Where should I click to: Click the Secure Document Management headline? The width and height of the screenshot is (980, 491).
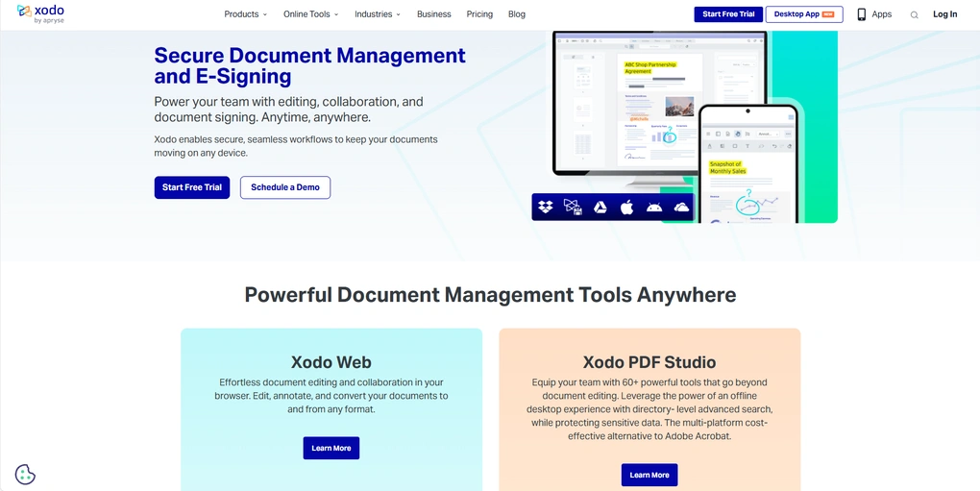click(310, 65)
